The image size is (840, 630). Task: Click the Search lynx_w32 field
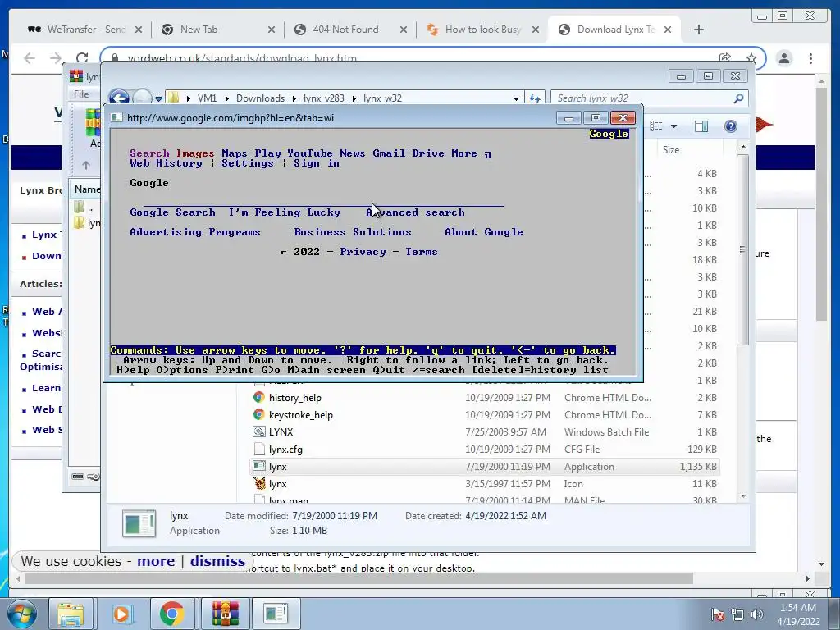click(x=641, y=98)
